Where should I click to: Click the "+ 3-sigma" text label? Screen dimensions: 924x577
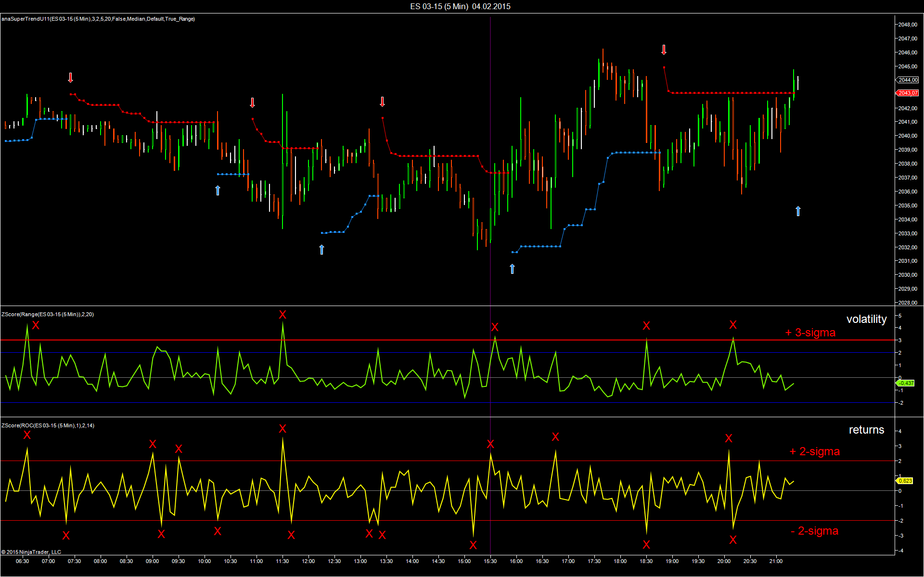(810, 333)
